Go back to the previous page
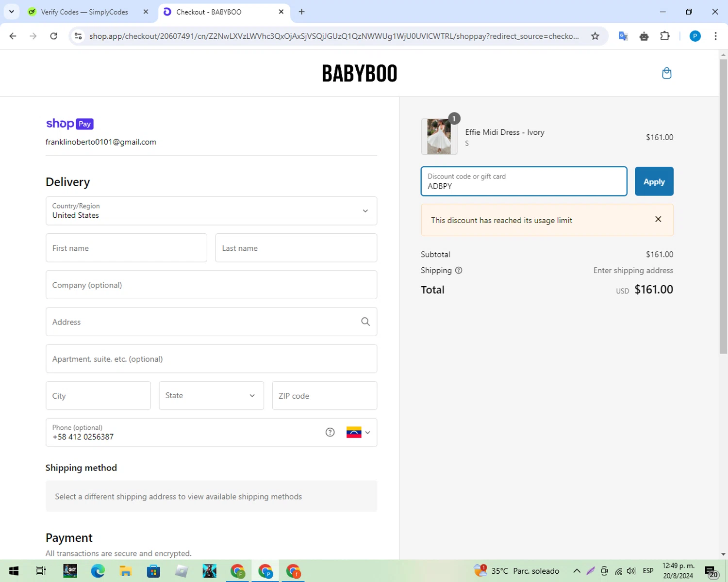Viewport: 728px width, 582px height. [x=13, y=36]
